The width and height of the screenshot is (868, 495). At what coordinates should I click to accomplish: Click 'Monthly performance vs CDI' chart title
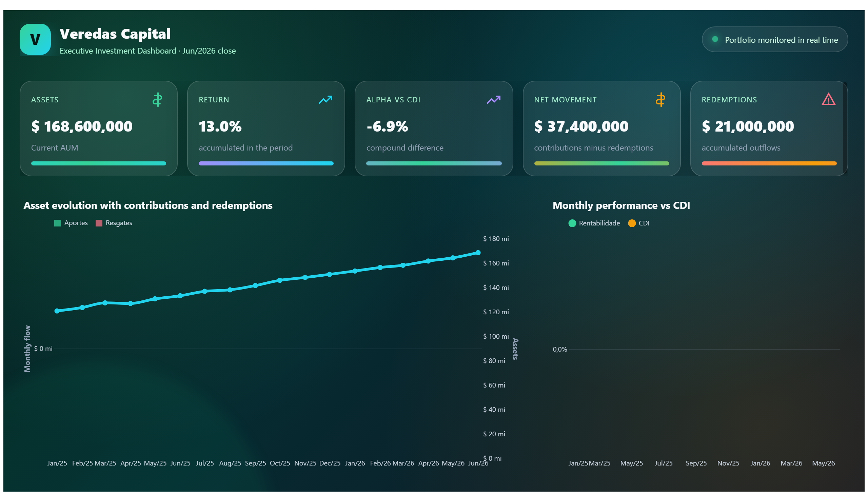[621, 205]
